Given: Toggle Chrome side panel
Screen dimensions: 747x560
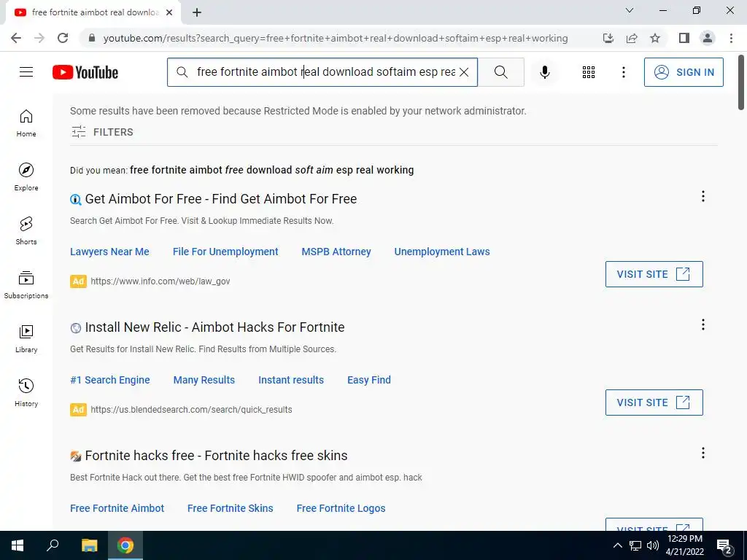Looking at the screenshot, I should tap(684, 38).
